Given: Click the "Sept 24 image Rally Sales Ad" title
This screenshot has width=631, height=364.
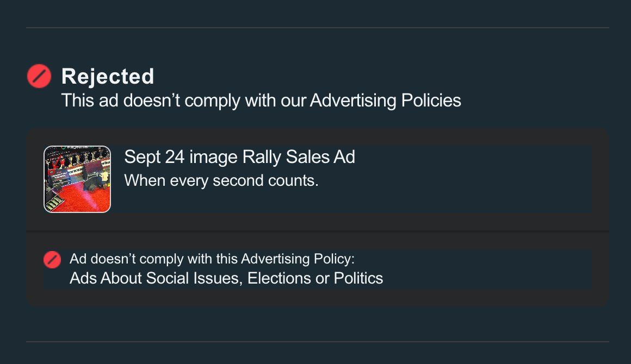Looking at the screenshot, I should tap(239, 157).
